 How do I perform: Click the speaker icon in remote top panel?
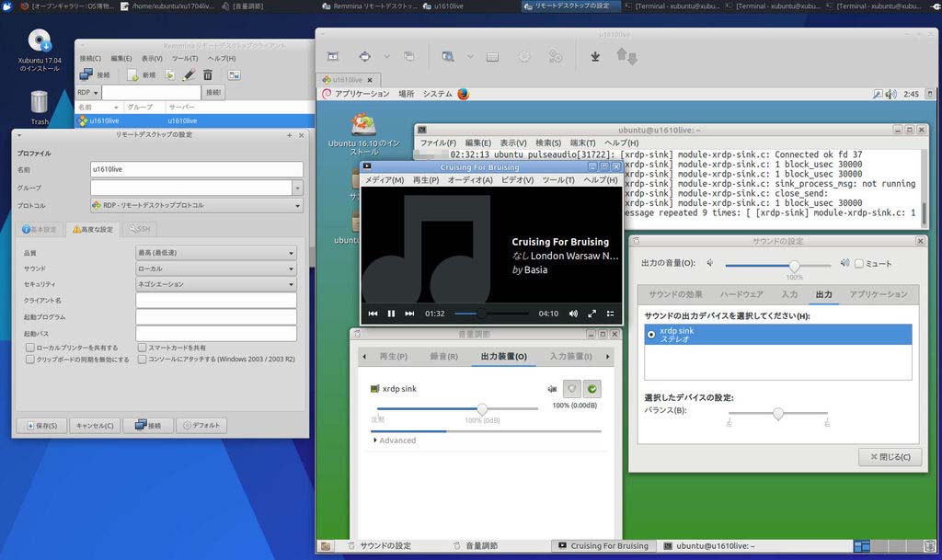click(890, 94)
